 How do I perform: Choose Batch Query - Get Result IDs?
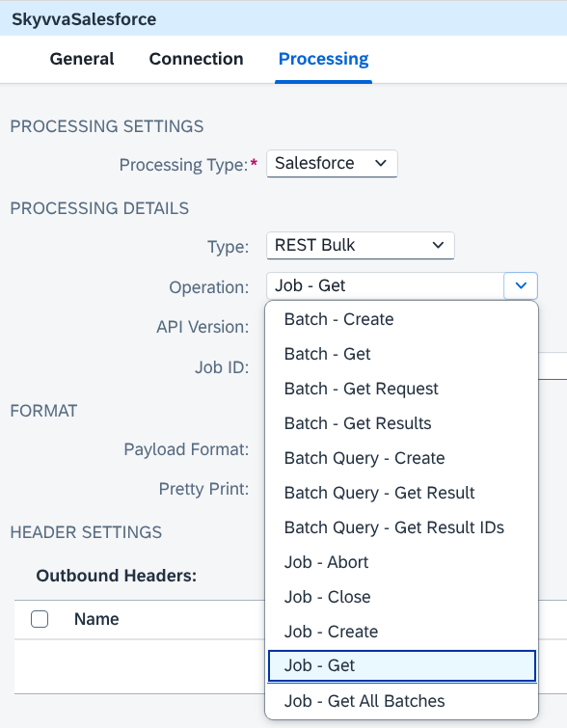[x=402, y=527]
